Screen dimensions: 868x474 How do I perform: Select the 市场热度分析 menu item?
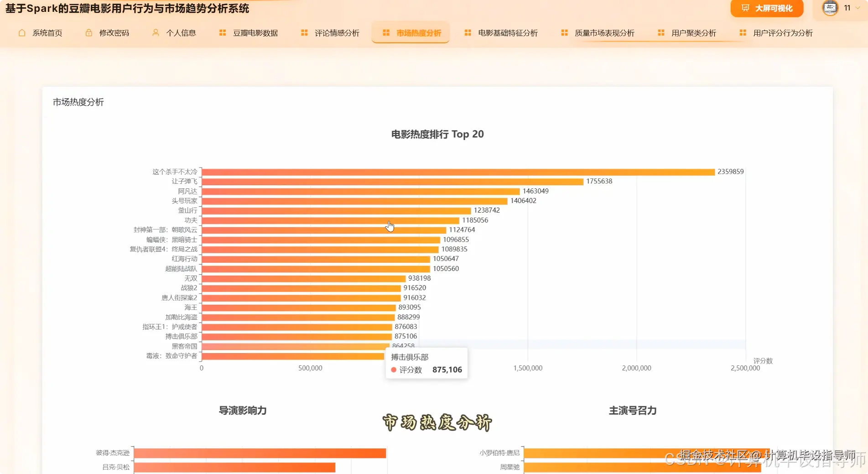coord(411,33)
